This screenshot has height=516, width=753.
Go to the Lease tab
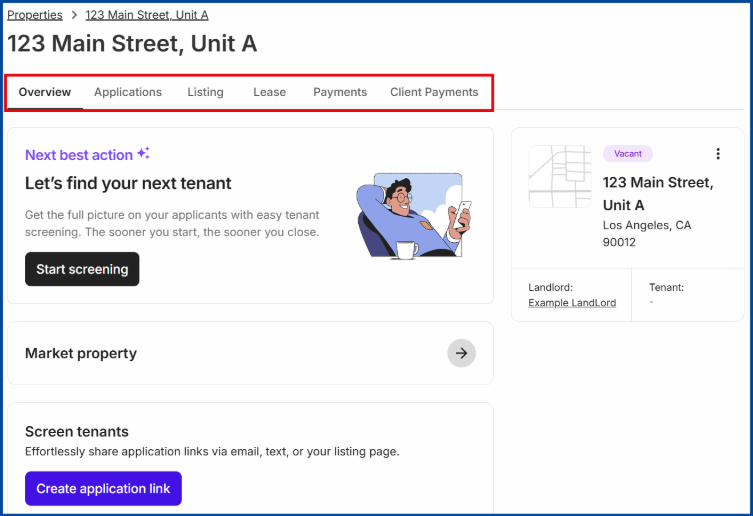point(269,92)
